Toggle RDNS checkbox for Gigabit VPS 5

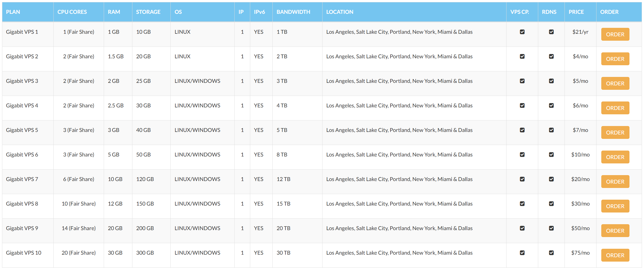551,130
